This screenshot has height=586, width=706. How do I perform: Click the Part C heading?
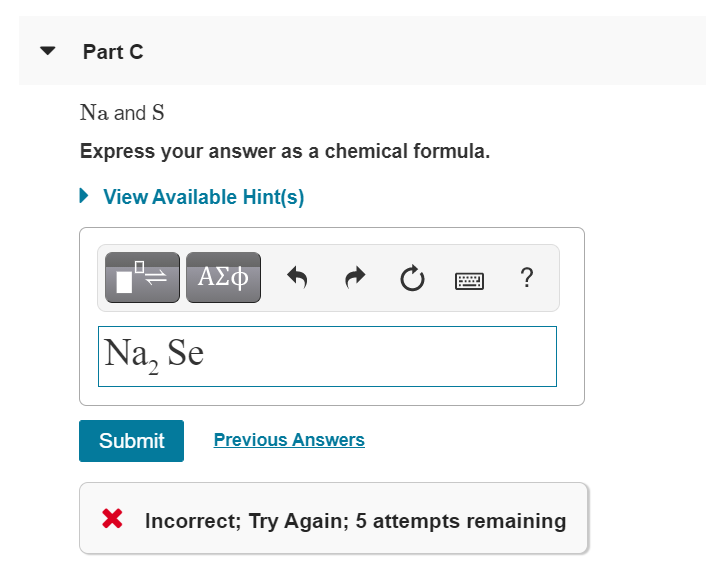coord(113,52)
